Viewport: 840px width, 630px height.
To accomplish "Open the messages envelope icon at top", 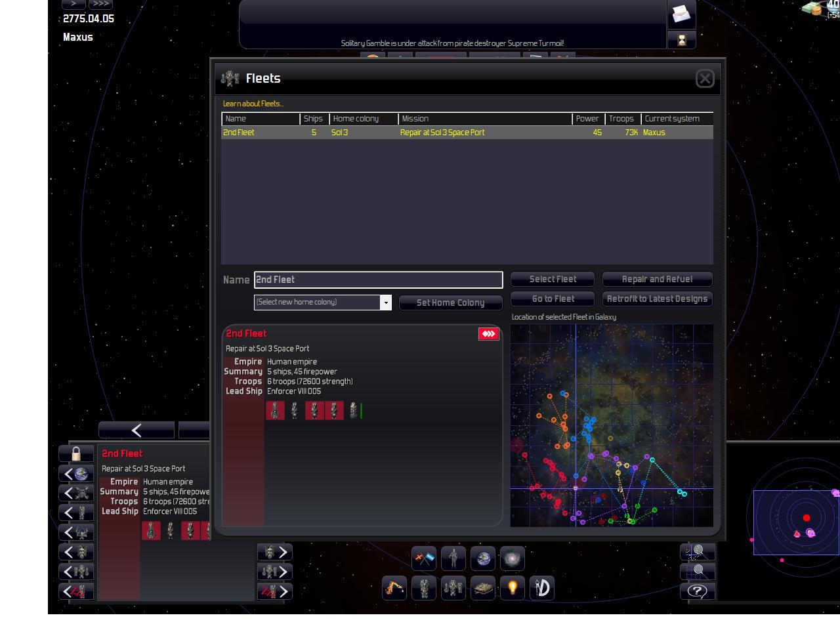I will (682, 14).
